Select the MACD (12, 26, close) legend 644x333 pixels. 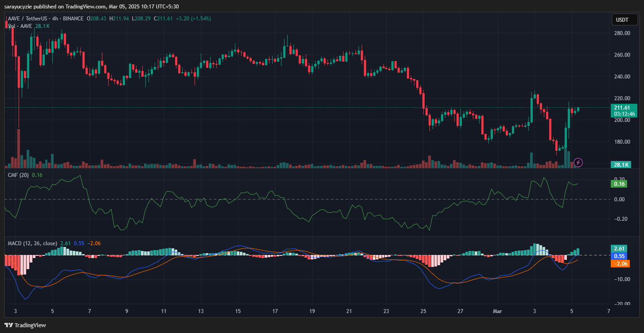[x=32, y=243]
